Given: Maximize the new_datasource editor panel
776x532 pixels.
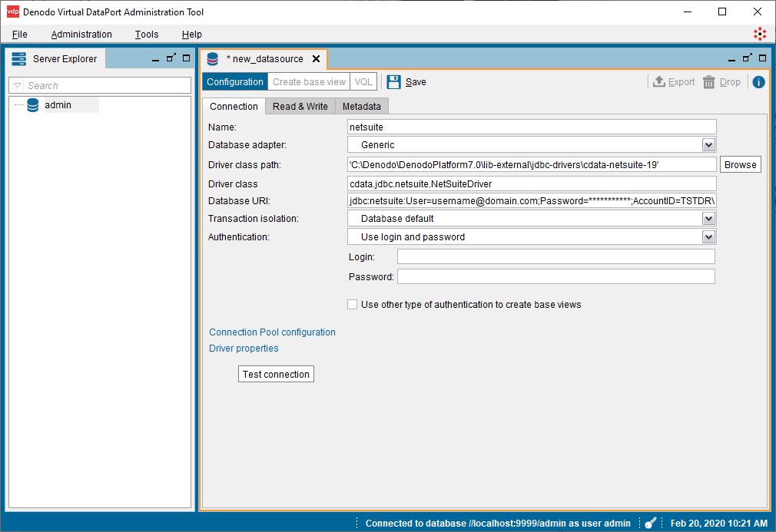Looking at the screenshot, I should pos(763,58).
